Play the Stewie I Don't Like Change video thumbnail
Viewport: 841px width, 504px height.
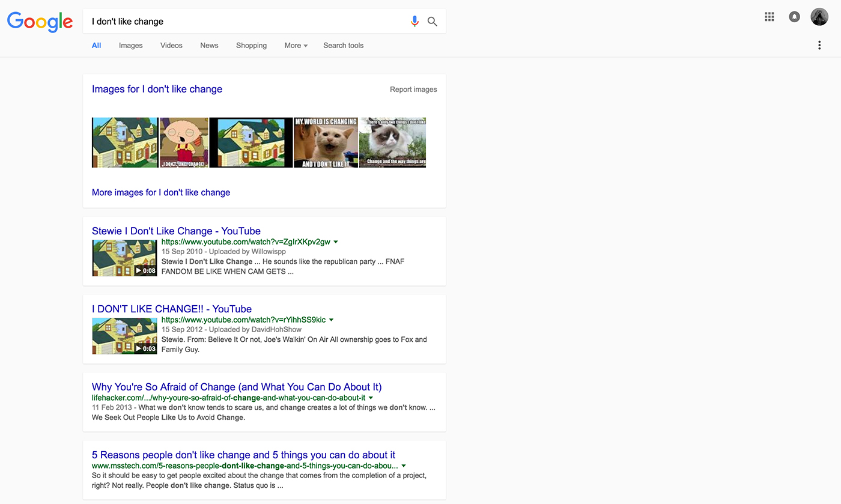pyautogui.click(x=124, y=258)
